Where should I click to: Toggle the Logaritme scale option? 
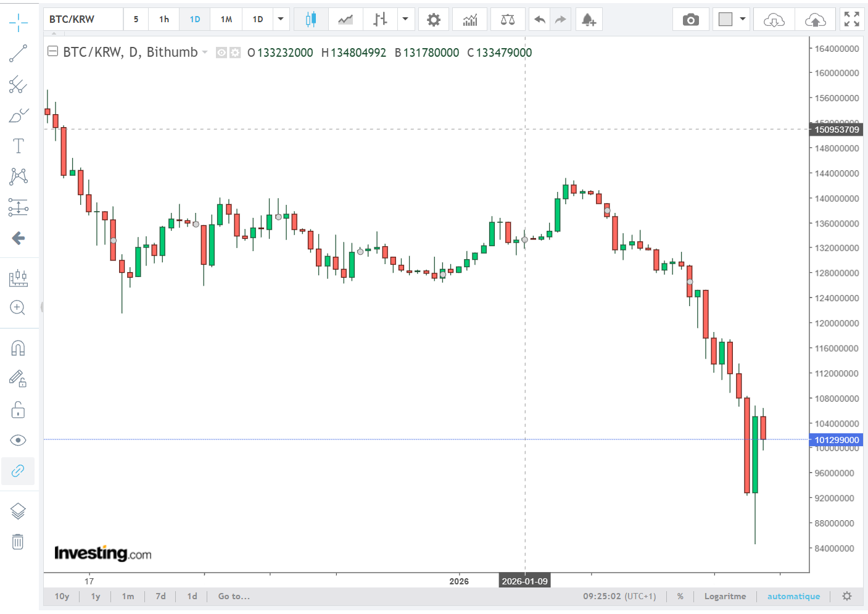tap(725, 596)
